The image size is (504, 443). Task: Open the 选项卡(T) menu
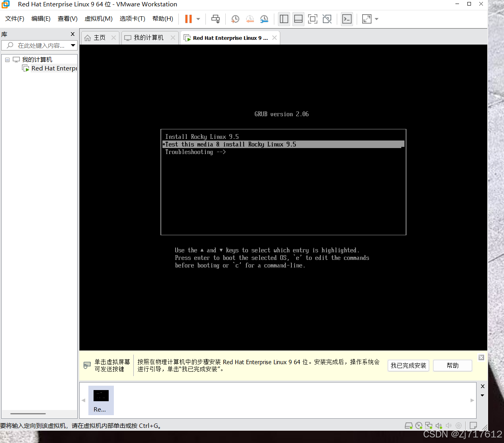pyautogui.click(x=133, y=19)
